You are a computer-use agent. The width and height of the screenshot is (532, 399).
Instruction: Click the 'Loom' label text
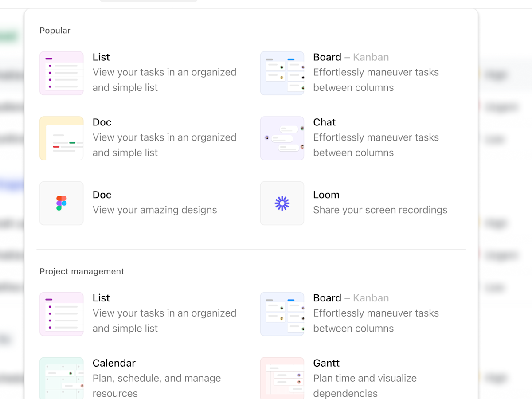click(326, 195)
